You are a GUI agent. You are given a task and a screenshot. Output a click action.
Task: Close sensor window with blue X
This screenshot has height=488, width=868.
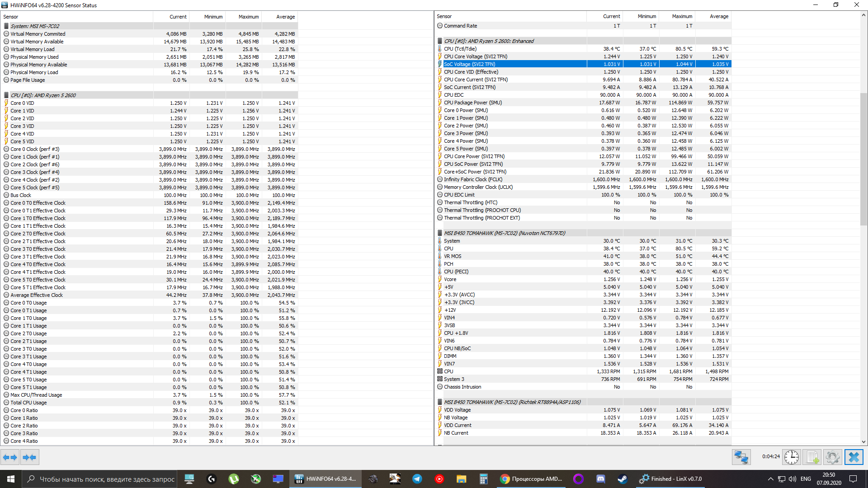(x=854, y=457)
